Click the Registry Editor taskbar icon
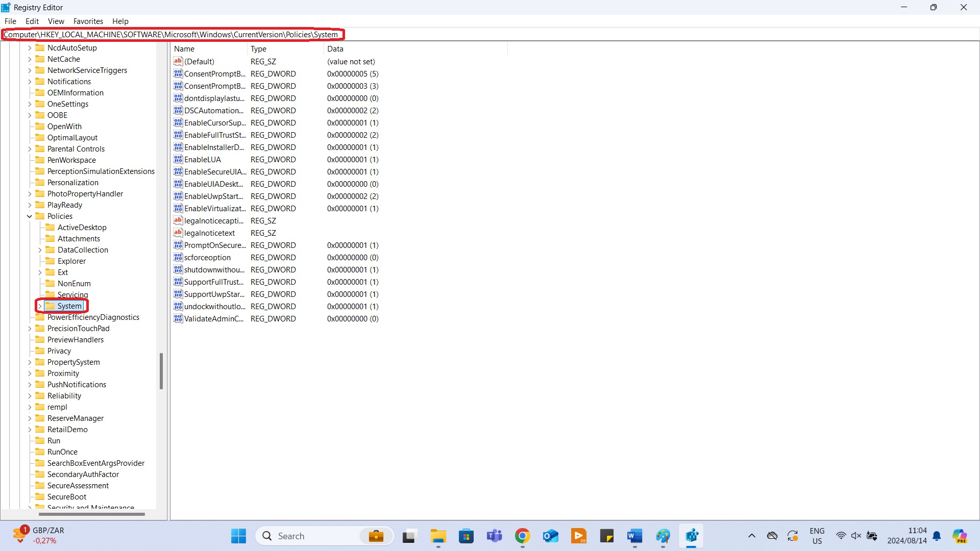The width and height of the screenshot is (980, 551). pyautogui.click(x=691, y=536)
